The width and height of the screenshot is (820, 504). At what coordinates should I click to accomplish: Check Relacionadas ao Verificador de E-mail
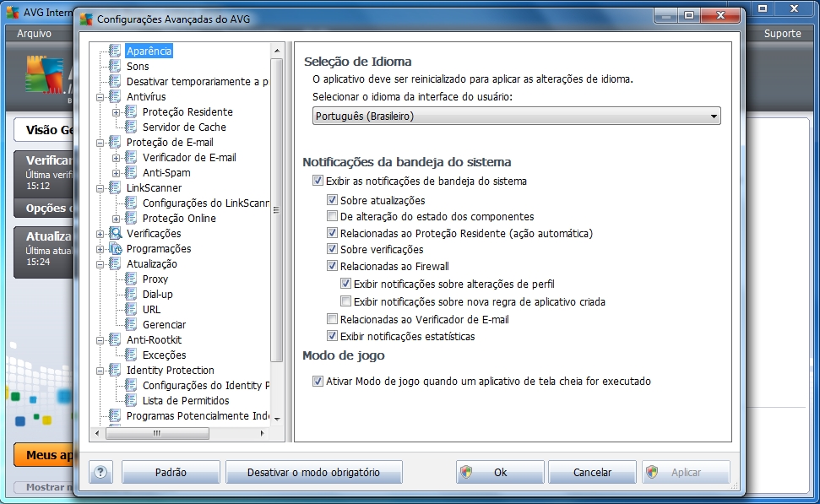click(332, 319)
